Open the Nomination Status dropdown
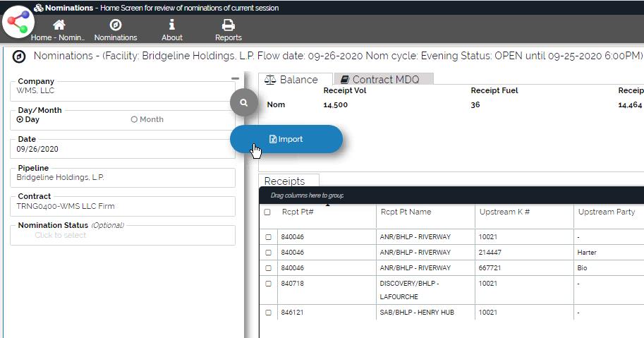 123,236
